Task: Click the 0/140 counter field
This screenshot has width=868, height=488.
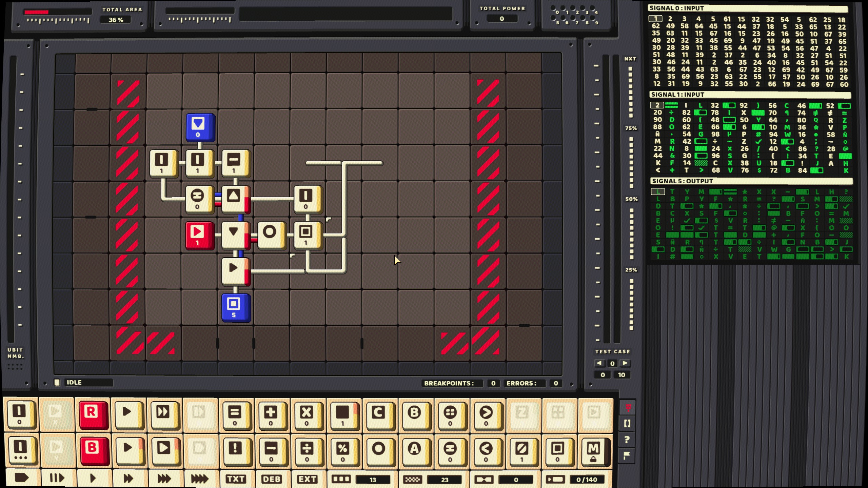Action: pyautogui.click(x=587, y=480)
